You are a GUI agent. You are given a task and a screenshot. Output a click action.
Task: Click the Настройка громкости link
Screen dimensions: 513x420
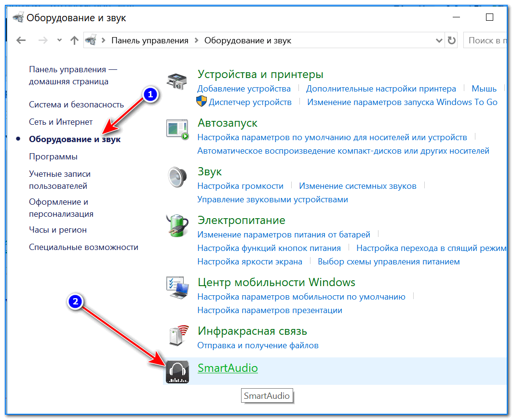(240, 186)
